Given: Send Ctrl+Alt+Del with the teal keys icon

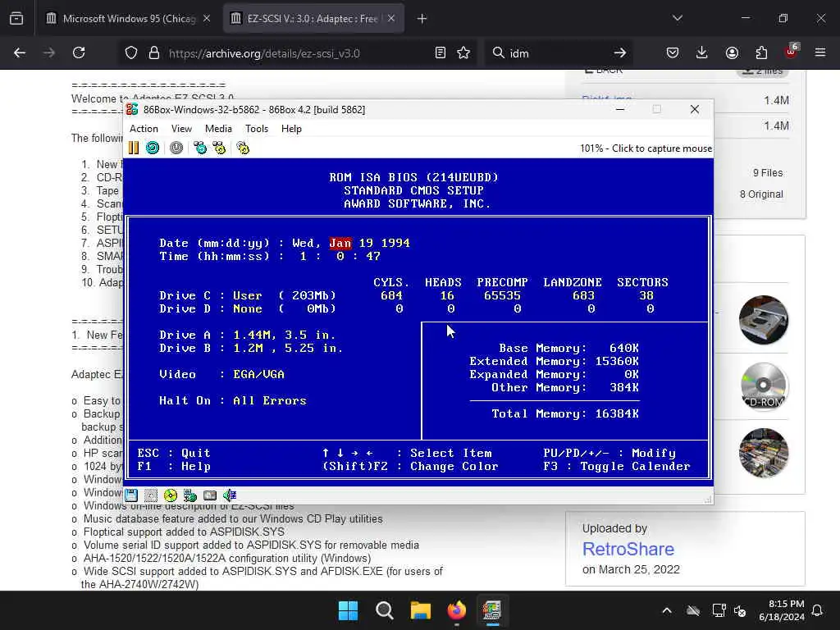Looking at the screenshot, I should pos(200,148).
